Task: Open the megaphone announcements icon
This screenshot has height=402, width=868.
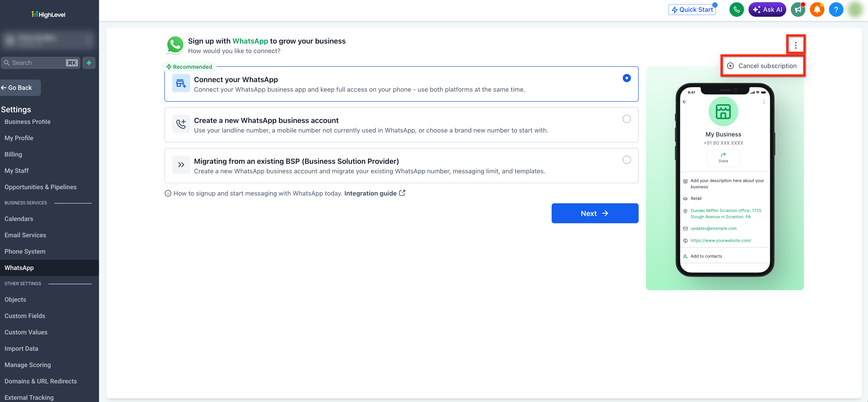Action: [798, 10]
